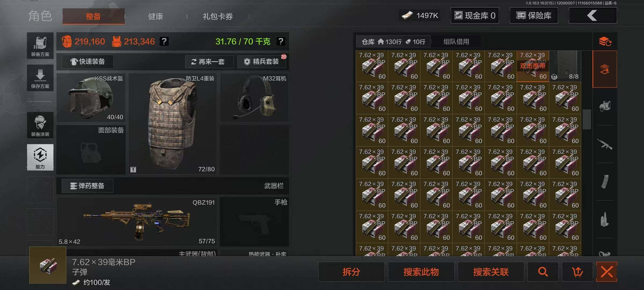The image size is (644, 290).
Task: Filter storage by magazine category icon
Action: 605,182
